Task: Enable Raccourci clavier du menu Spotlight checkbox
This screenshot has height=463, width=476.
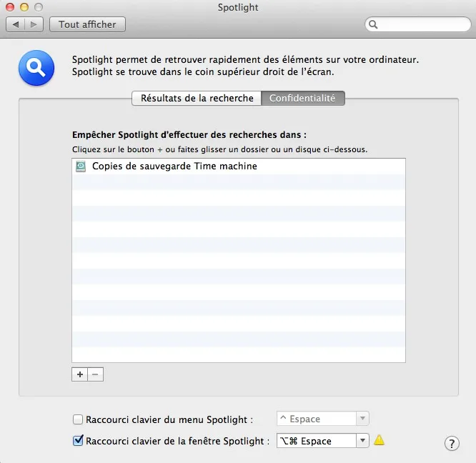Action: (78, 419)
